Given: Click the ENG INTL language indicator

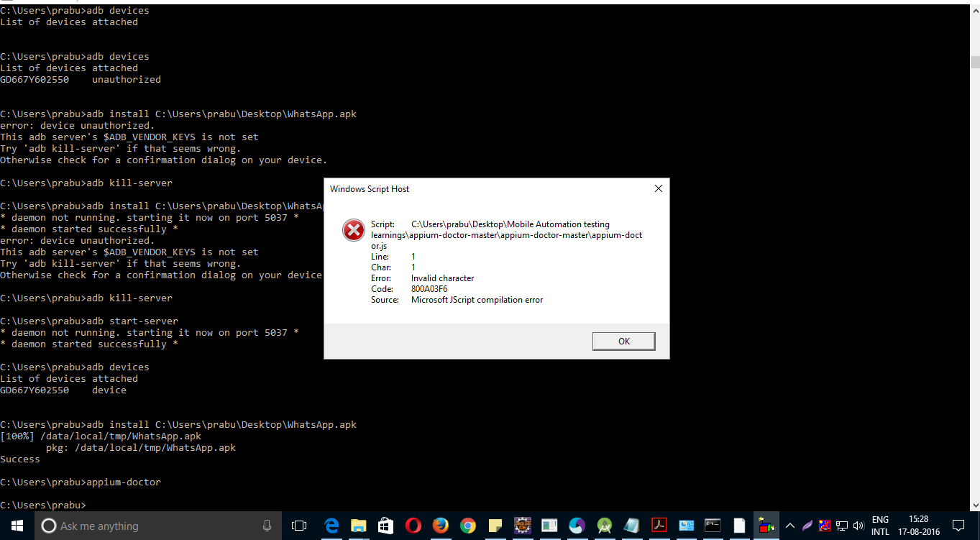Looking at the screenshot, I should click(880, 526).
